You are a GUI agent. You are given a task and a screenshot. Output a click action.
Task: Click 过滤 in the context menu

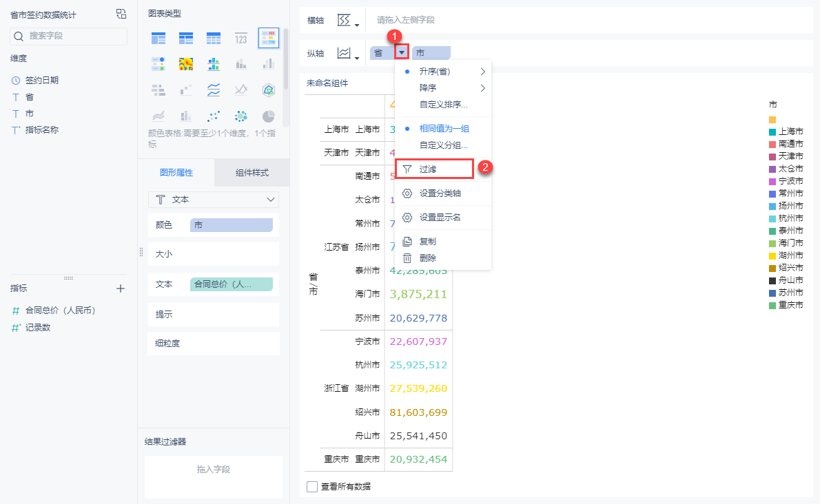point(435,169)
